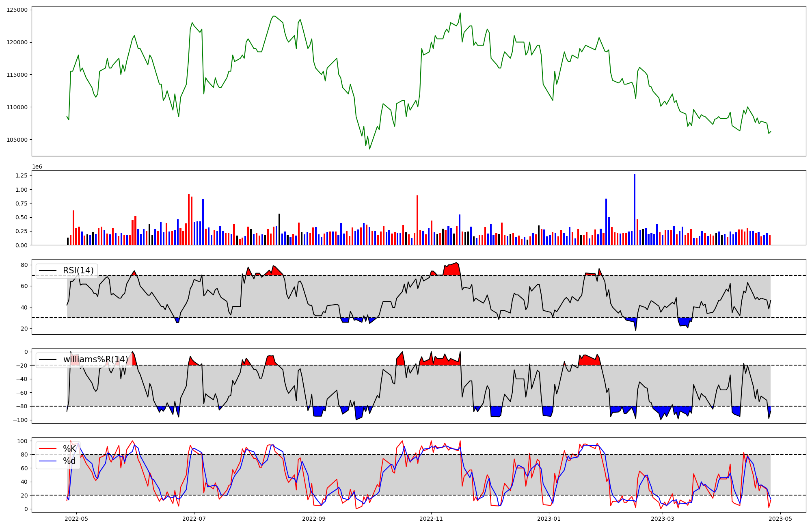Click the -100 tick on the Williams axis

[x=20, y=420]
